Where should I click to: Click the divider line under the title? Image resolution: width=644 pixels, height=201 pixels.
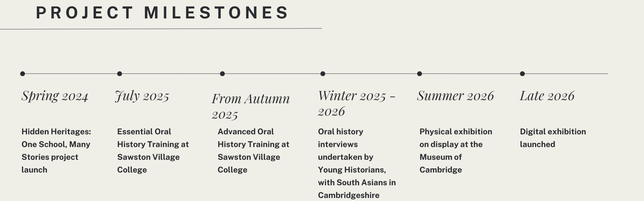(x=161, y=29)
